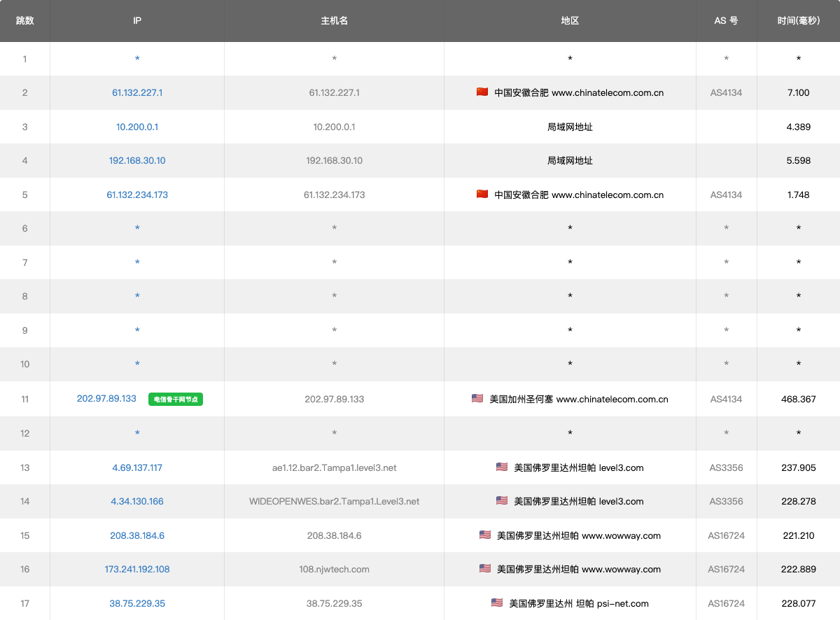Click hop number 11 cell
Screen dimensions: 840x620
point(25,399)
